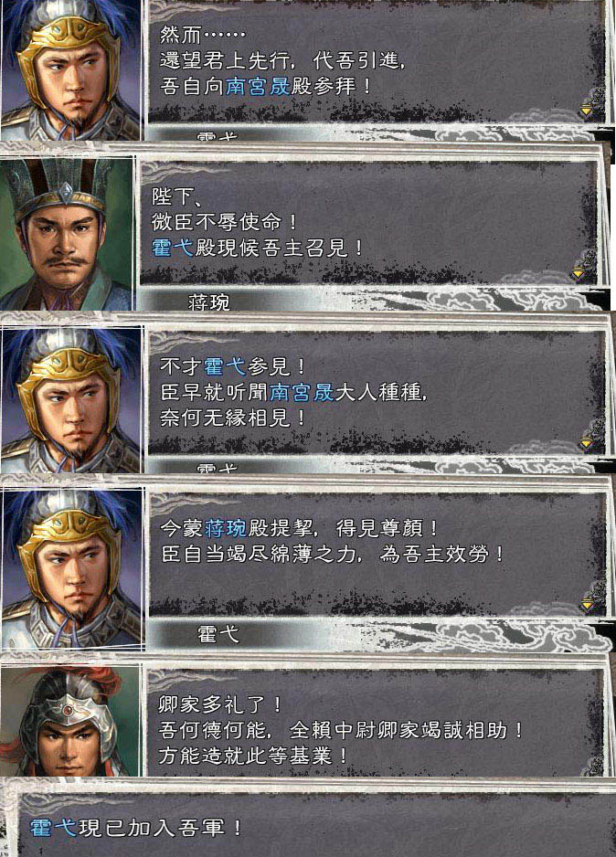Click continue arrow in 奈何无縁相見 dialog

click(x=586, y=442)
